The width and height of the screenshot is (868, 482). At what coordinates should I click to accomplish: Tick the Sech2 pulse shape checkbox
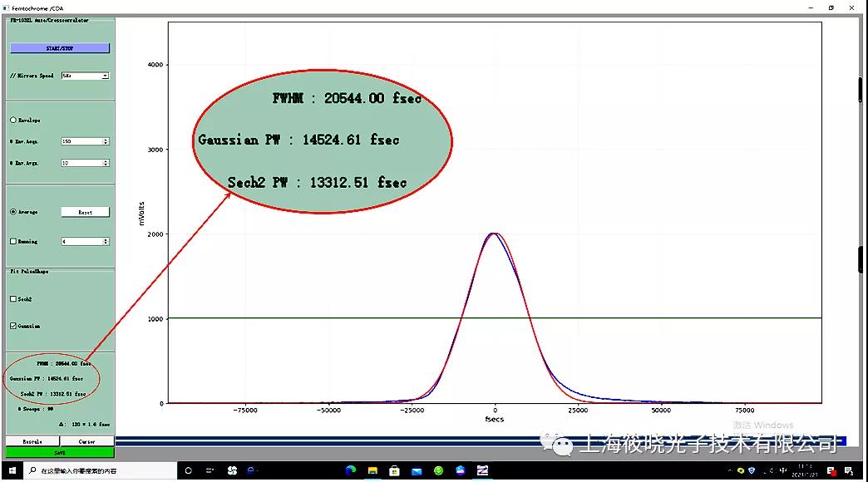coord(13,299)
